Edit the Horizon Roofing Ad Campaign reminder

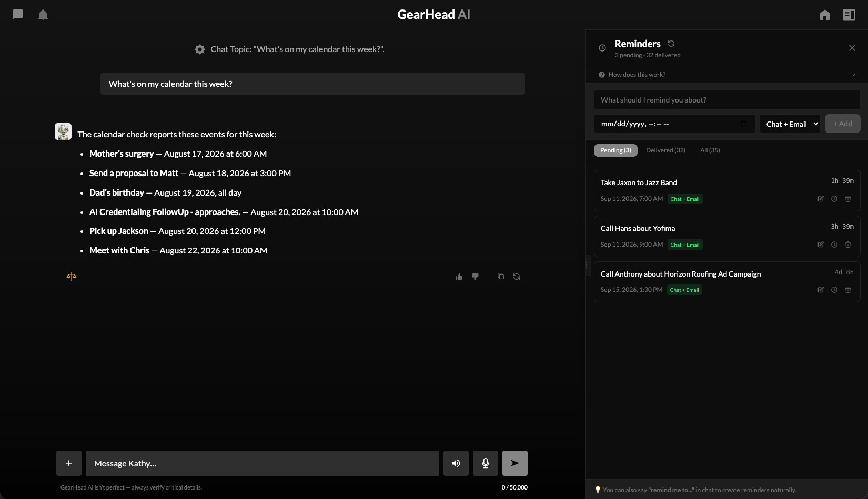821,290
